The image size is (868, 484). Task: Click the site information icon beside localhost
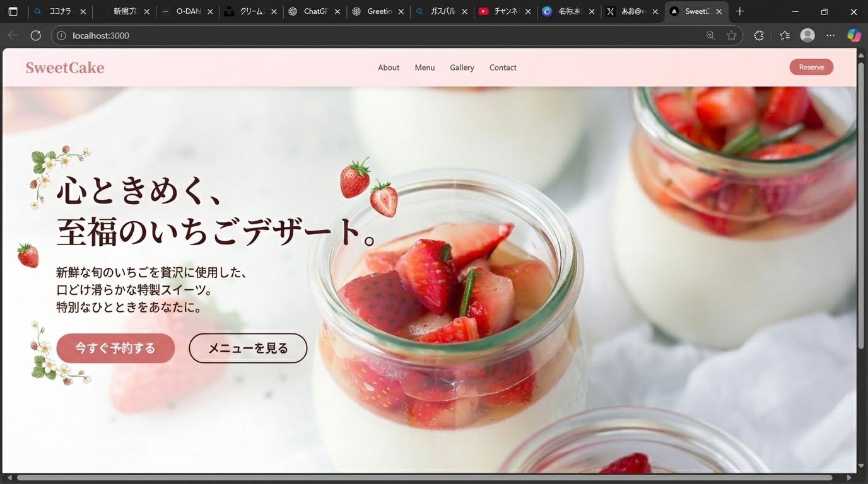point(61,35)
